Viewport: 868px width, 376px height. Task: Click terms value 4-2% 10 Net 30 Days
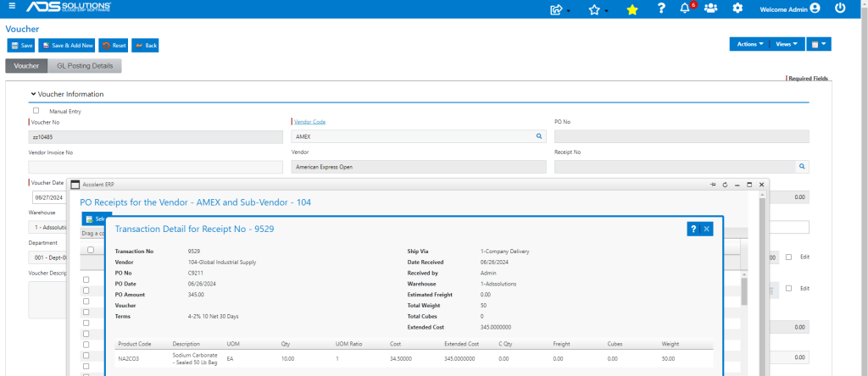point(213,316)
